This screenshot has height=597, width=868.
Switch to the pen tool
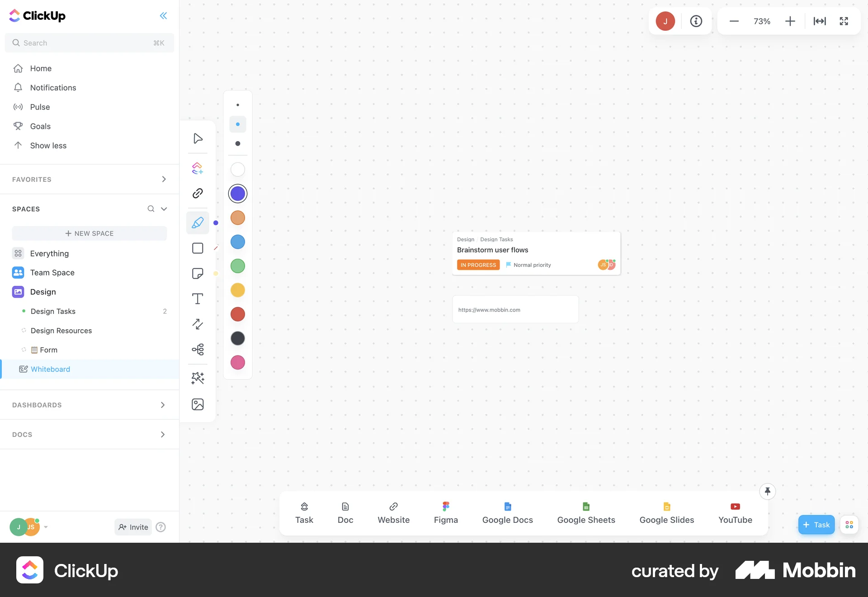tap(198, 223)
